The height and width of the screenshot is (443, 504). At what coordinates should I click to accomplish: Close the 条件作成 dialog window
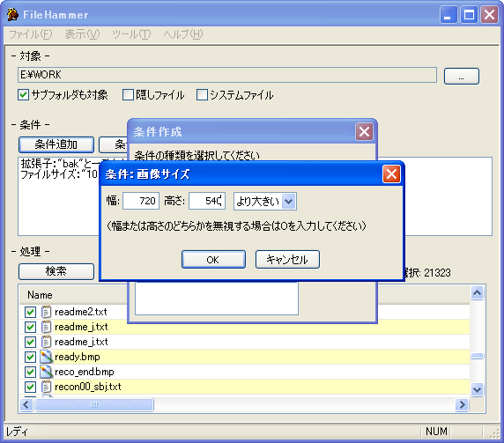[x=364, y=132]
